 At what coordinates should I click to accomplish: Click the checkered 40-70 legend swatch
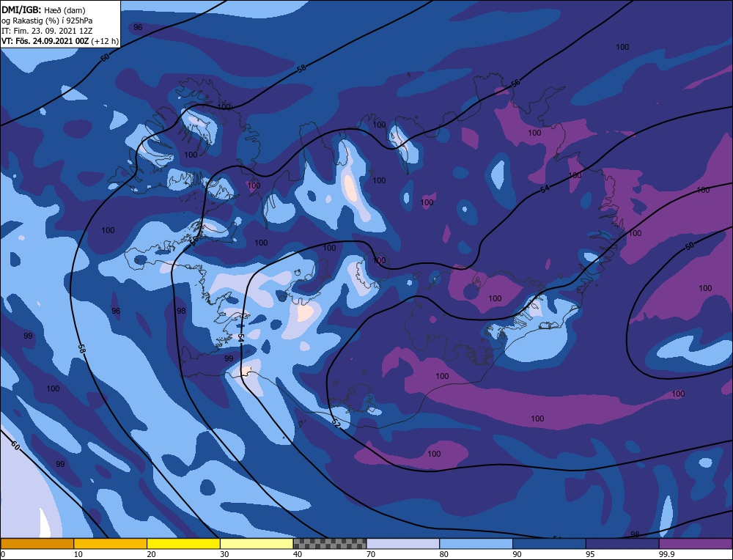[330, 543]
